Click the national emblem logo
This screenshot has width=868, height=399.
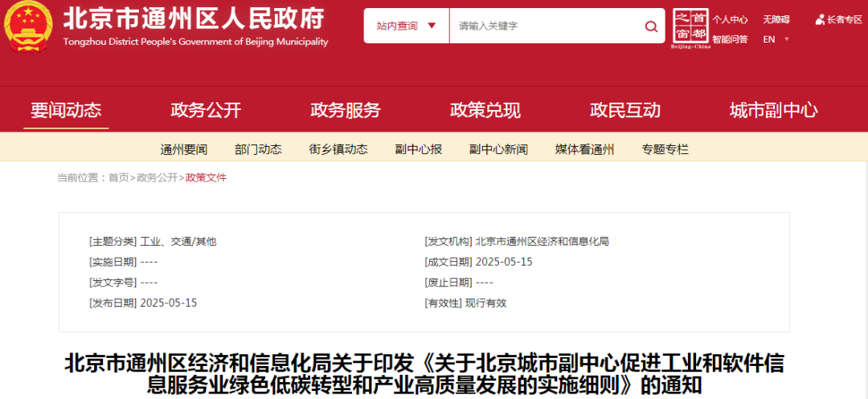tap(27, 26)
